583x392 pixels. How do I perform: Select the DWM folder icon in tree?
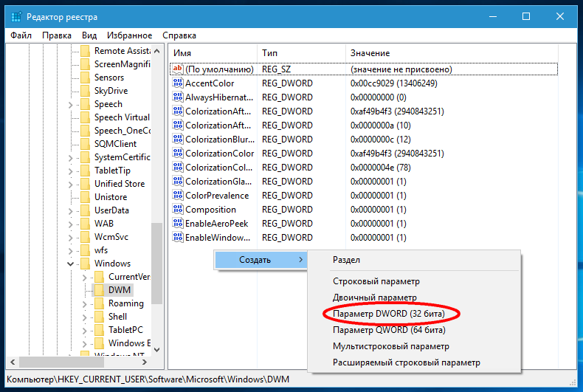[x=98, y=290]
